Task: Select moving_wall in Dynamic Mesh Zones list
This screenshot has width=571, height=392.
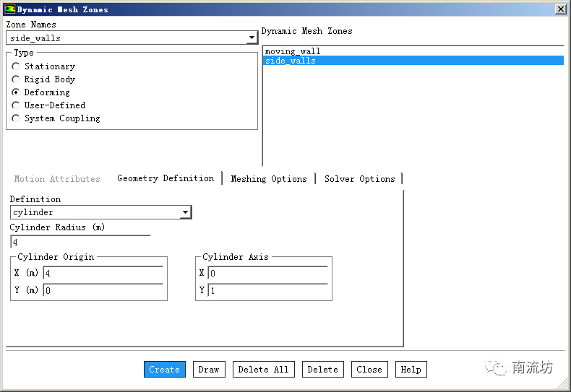Action: (x=293, y=51)
